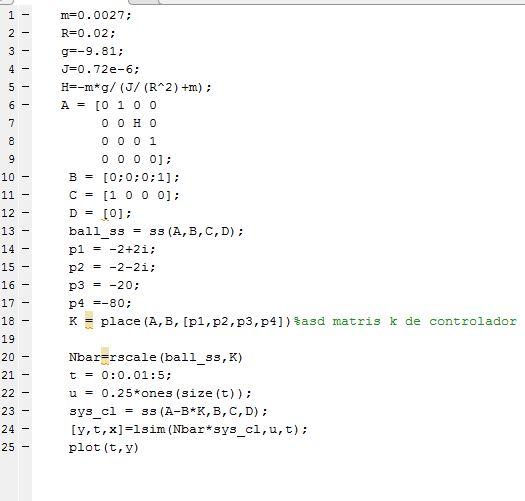The image size is (525, 501).
Task: Click on 'J=0.72e-6;' statement
Action: coord(100,69)
